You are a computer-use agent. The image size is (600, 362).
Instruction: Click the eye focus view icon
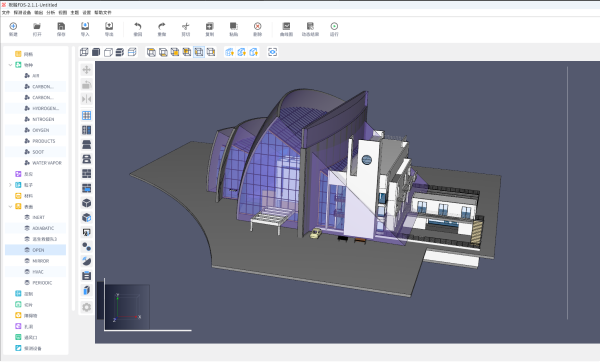272,52
